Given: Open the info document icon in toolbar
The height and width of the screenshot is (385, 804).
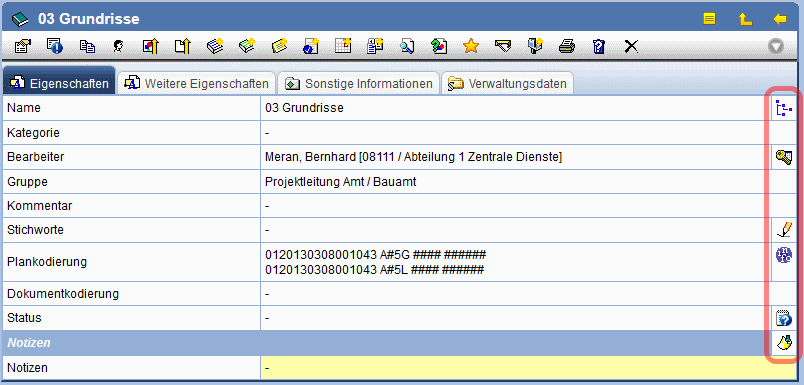Looking at the screenshot, I should 54,46.
